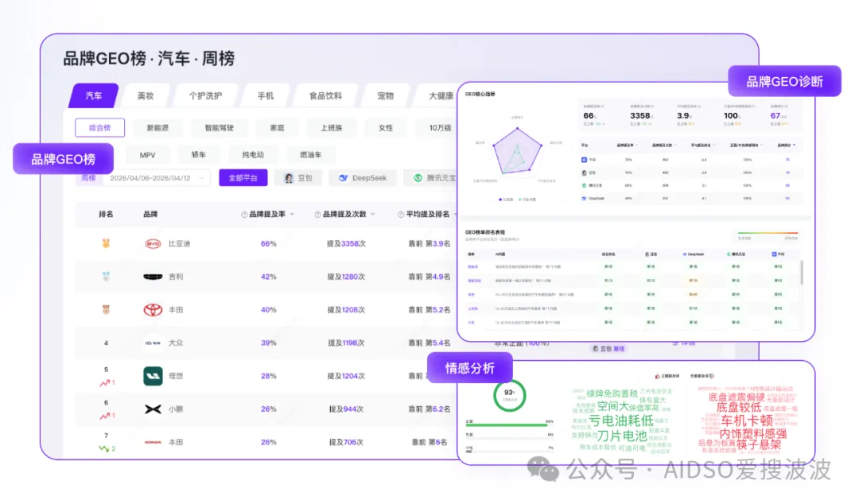Click the 亏电油耗低 word in positive cloud

(621, 421)
